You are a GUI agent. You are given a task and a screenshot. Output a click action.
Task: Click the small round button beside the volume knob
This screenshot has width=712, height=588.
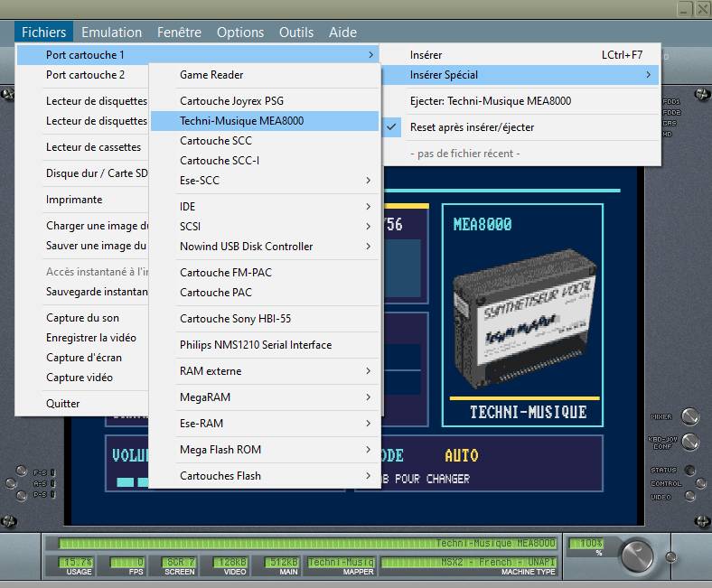click(670, 557)
